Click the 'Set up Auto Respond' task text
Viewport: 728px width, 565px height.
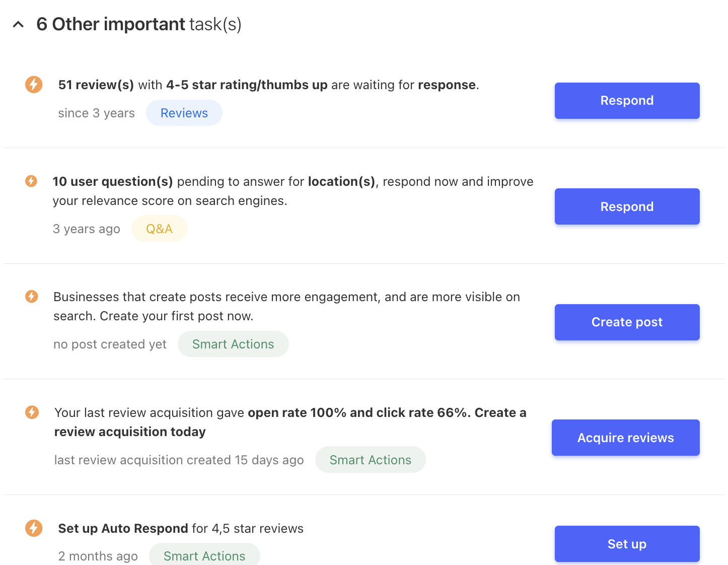(x=181, y=528)
